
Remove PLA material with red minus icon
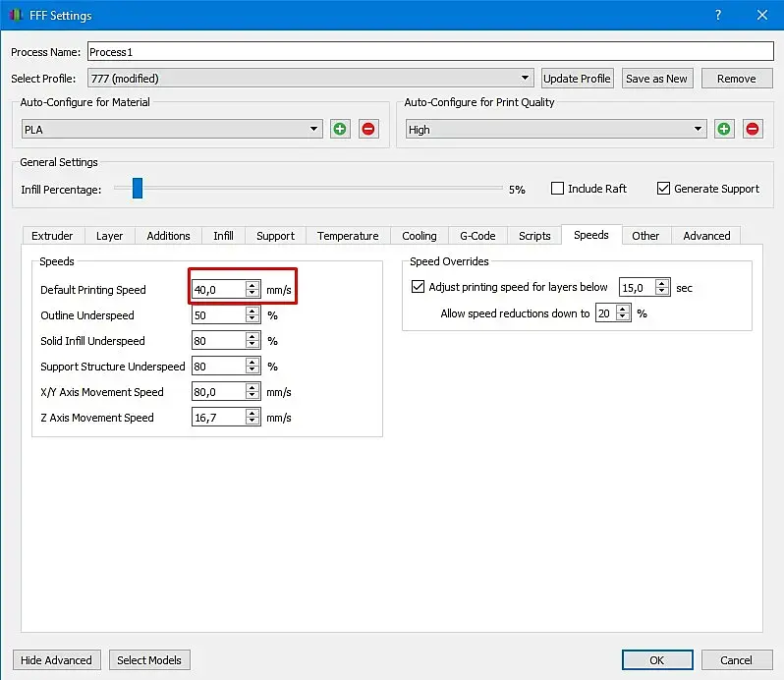pos(368,129)
